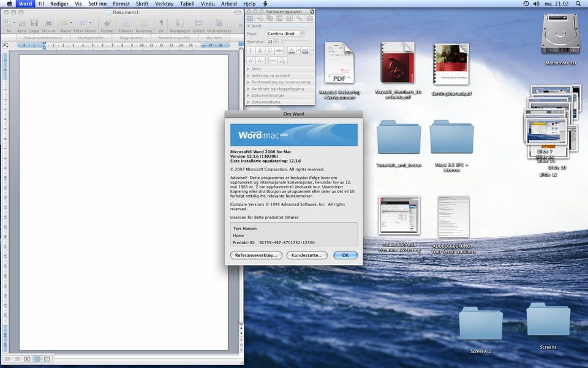The height and width of the screenshot is (368, 588).
Task: Expand the Stiler section
Action: [256, 69]
